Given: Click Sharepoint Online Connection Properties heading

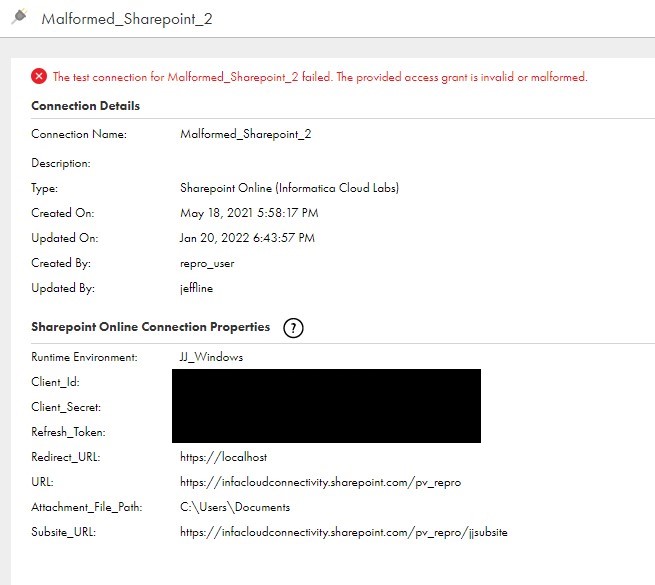Looking at the screenshot, I should coord(151,327).
